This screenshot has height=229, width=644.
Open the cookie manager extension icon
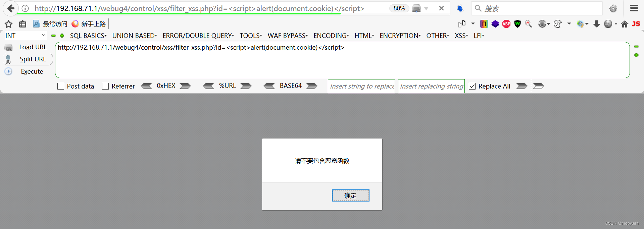(557, 24)
